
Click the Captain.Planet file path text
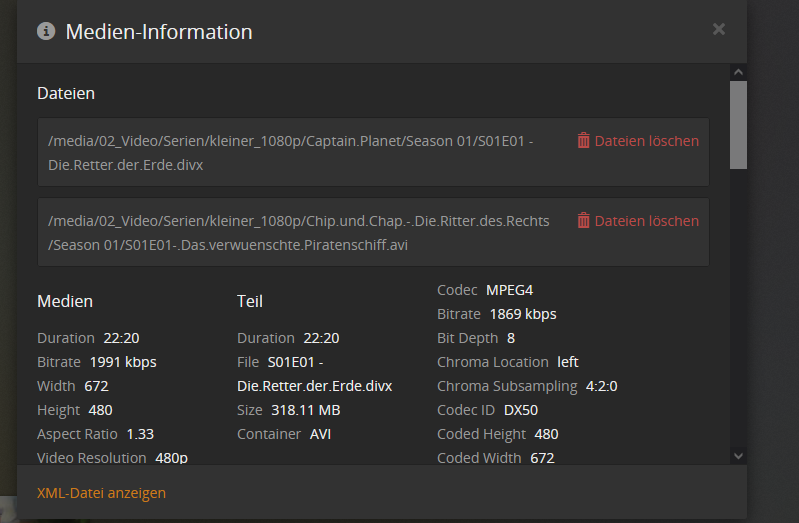click(290, 153)
